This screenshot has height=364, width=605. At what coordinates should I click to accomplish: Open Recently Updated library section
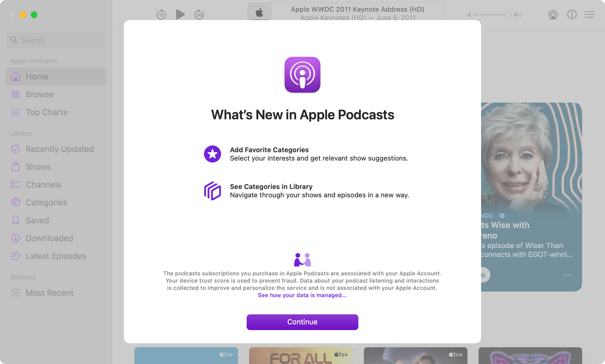[x=56, y=149]
